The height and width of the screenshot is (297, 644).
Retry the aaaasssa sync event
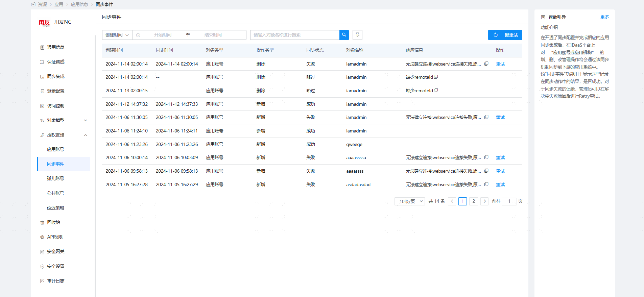click(x=500, y=158)
